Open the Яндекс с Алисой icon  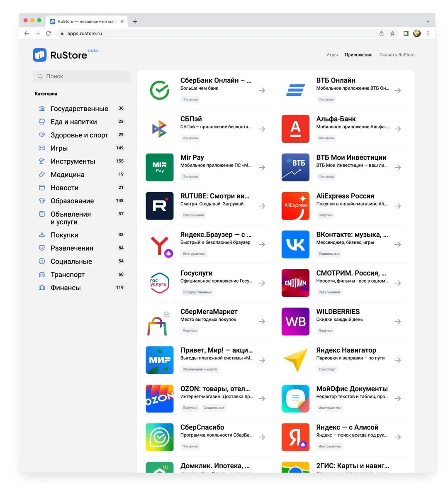295,437
